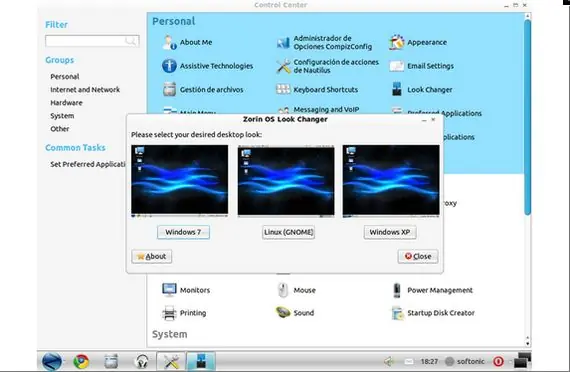Open the Monitors icon
This screenshot has height=372, width=570.
tap(169, 290)
